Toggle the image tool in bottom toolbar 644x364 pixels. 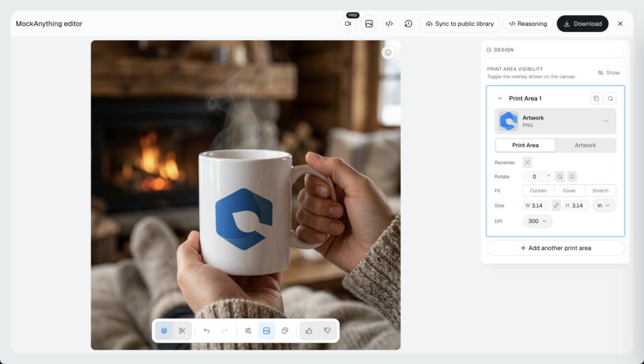tap(267, 331)
